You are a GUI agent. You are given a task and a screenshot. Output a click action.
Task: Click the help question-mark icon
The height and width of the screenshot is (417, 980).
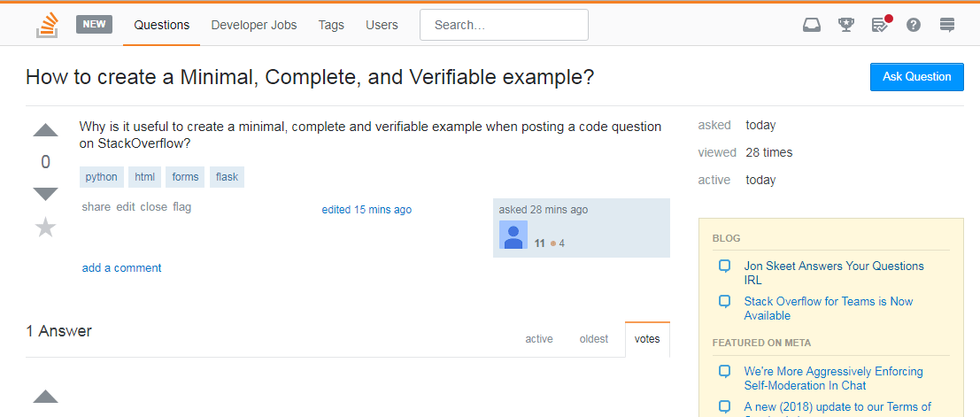(x=914, y=25)
